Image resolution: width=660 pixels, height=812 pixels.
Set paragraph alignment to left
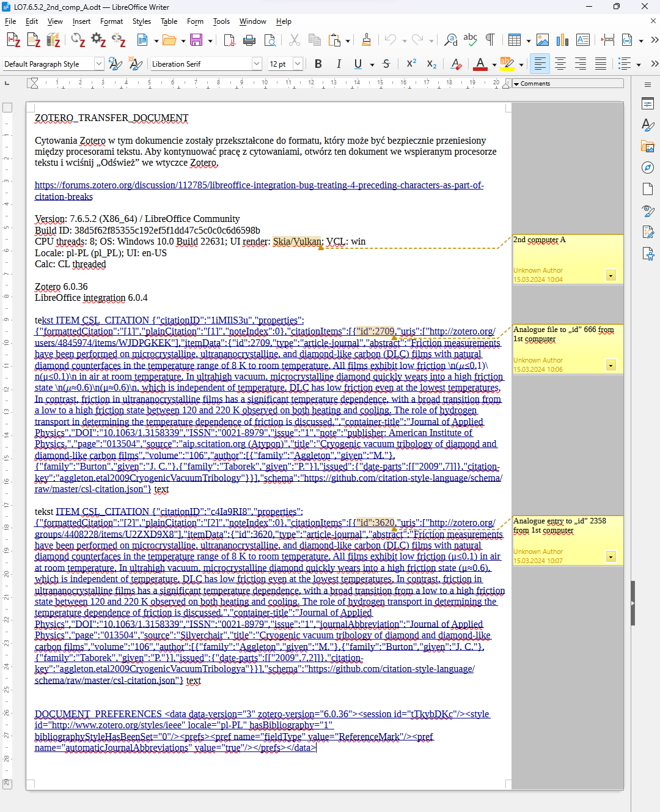pyautogui.click(x=540, y=64)
